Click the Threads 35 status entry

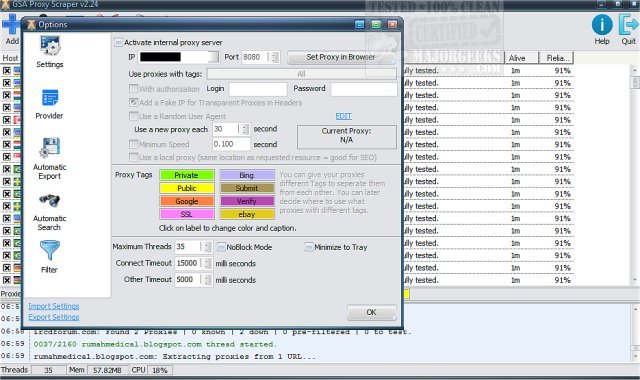pyautogui.click(x=33, y=370)
